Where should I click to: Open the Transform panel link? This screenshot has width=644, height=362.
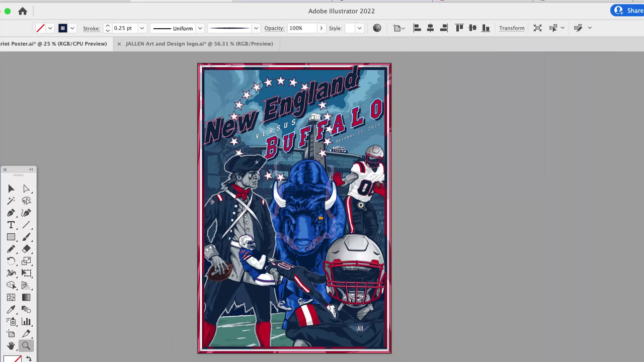coord(512,28)
